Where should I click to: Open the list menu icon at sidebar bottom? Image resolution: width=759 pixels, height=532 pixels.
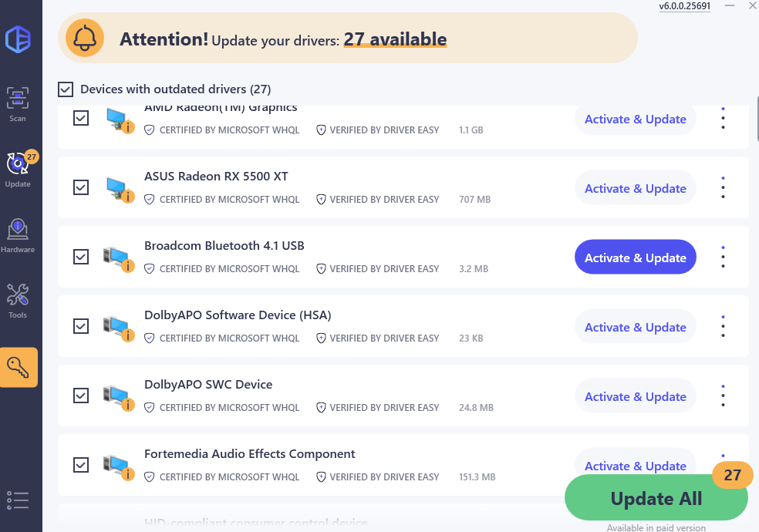pyautogui.click(x=17, y=500)
